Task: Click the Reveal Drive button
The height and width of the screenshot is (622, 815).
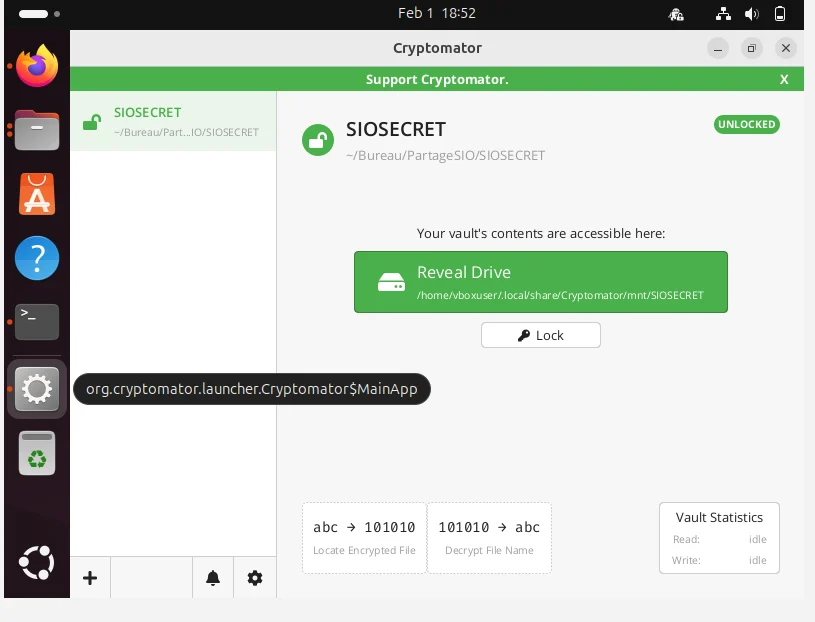Action: click(541, 282)
